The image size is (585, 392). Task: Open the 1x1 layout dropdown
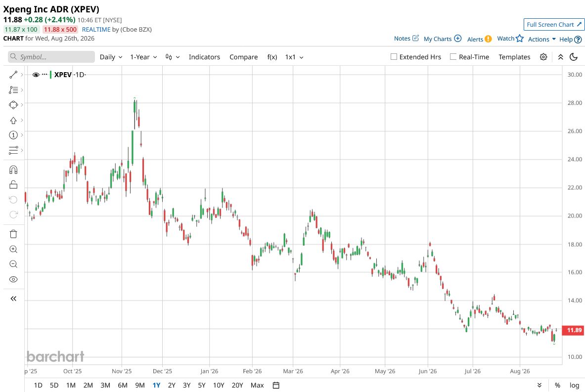(x=294, y=57)
